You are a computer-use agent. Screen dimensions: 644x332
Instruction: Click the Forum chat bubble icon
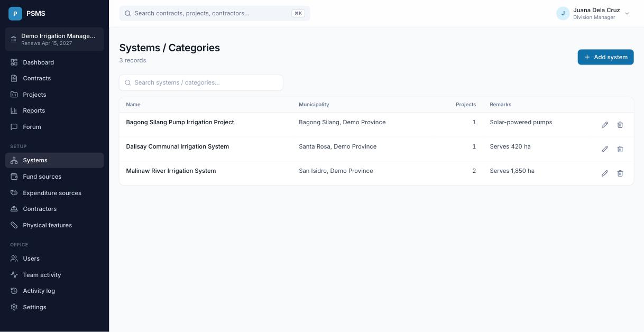[14, 127]
